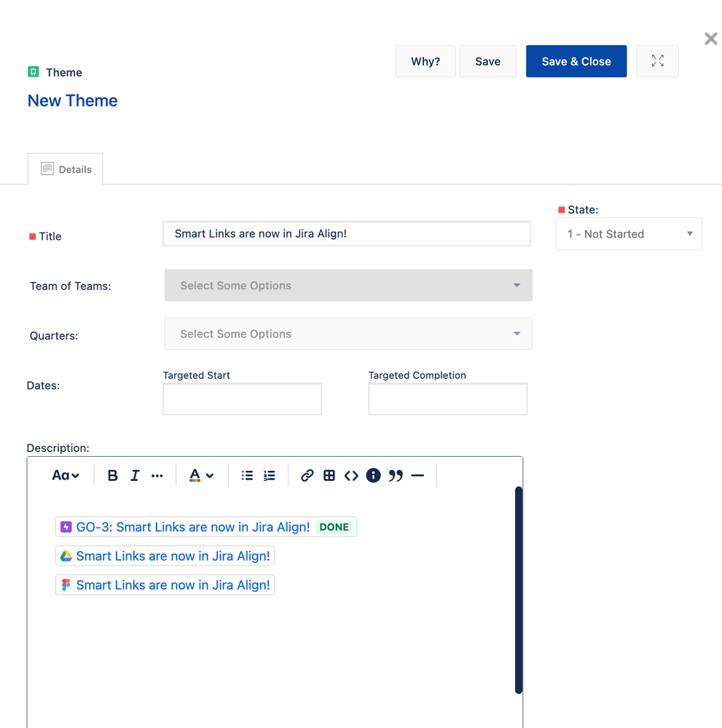Click the Targeted Start date field
Image resolution: width=722 pixels, height=728 pixels.
[x=242, y=399]
